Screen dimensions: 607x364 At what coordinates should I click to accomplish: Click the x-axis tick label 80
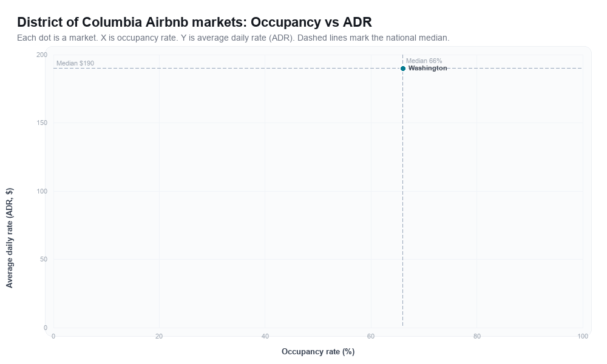pos(476,336)
